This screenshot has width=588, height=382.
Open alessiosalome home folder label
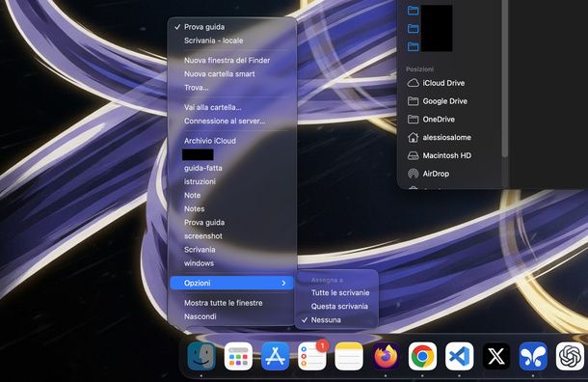pyautogui.click(x=446, y=137)
